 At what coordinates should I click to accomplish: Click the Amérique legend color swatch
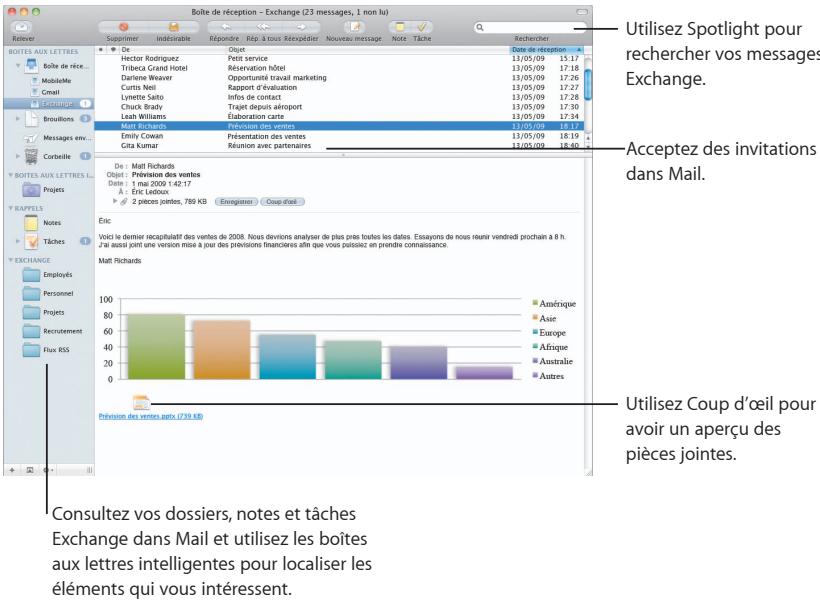pos(535,303)
